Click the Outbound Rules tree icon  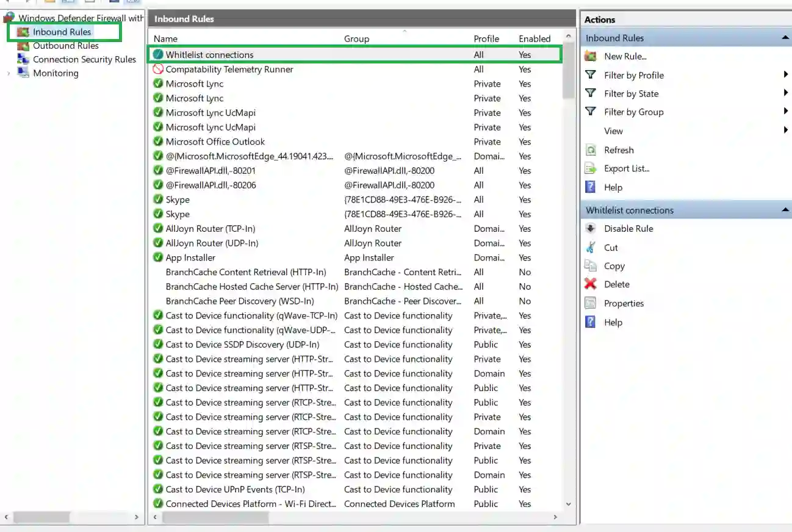pyautogui.click(x=23, y=46)
